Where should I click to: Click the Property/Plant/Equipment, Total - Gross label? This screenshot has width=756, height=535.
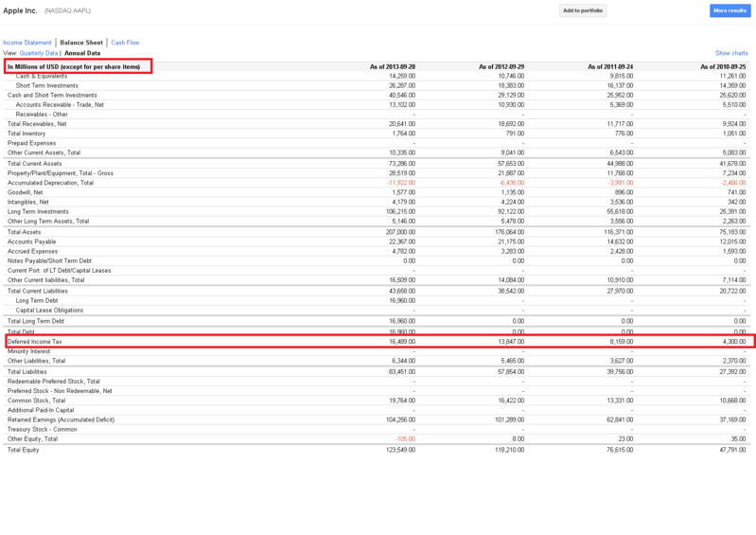click(61, 173)
